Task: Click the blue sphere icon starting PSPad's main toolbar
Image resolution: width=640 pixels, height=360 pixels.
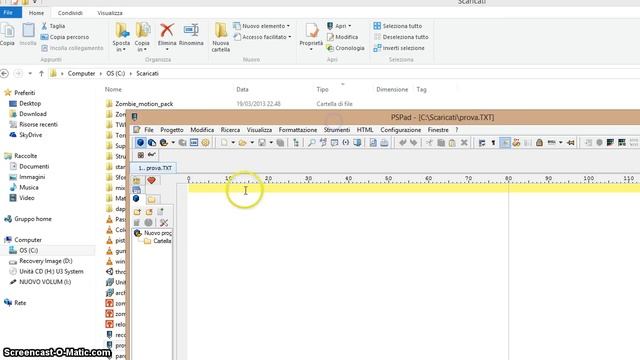Action: tap(140, 142)
